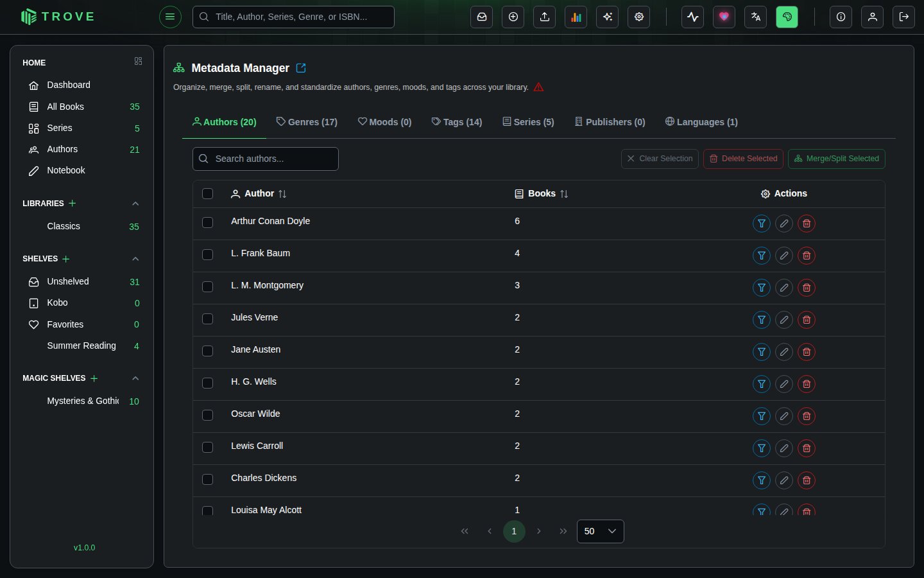Switch to the Moods (0) tab
Screen dimensions: 924x578
384,122
